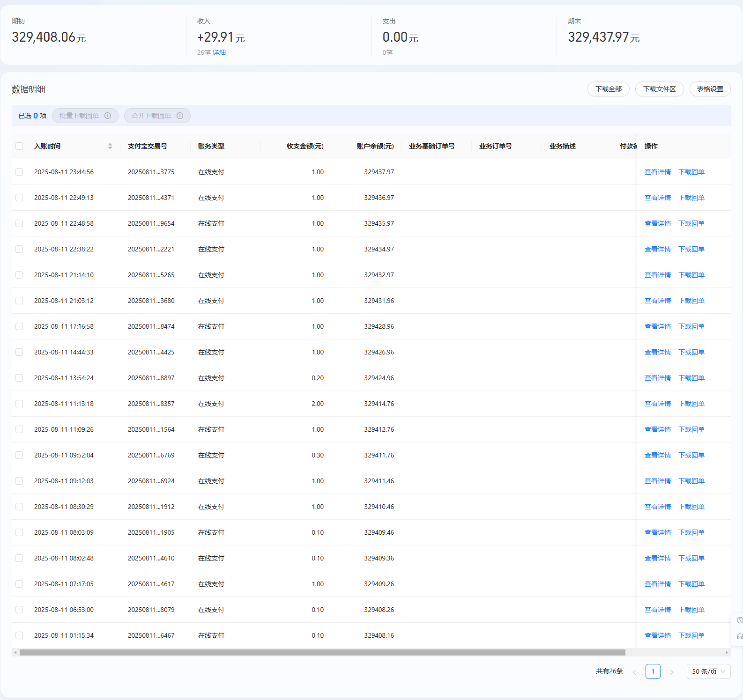Click scrollbar left arrow under the table
This screenshot has width=743, height=700.
pos(15,652)
